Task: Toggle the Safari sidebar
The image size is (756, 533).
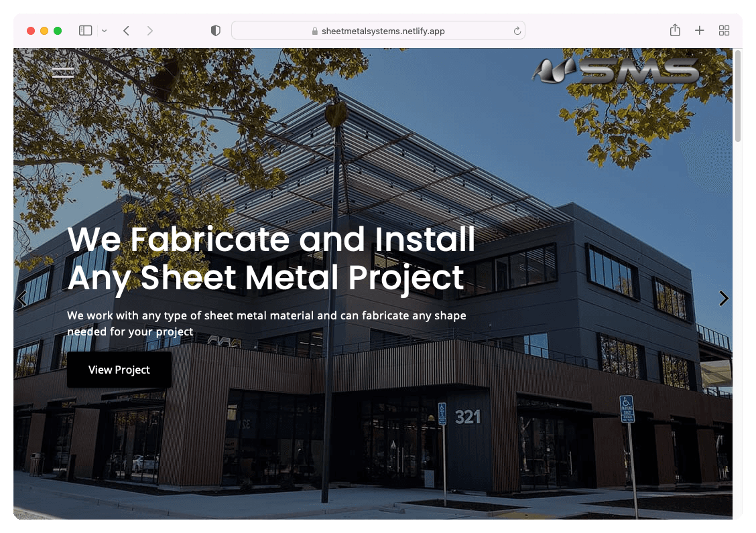Action: point(85,31)
